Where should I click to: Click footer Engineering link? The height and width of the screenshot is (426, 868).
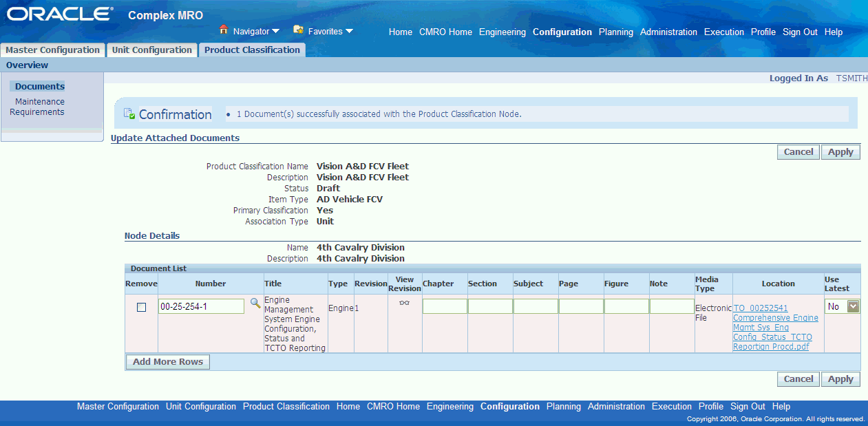coord(450,407)
